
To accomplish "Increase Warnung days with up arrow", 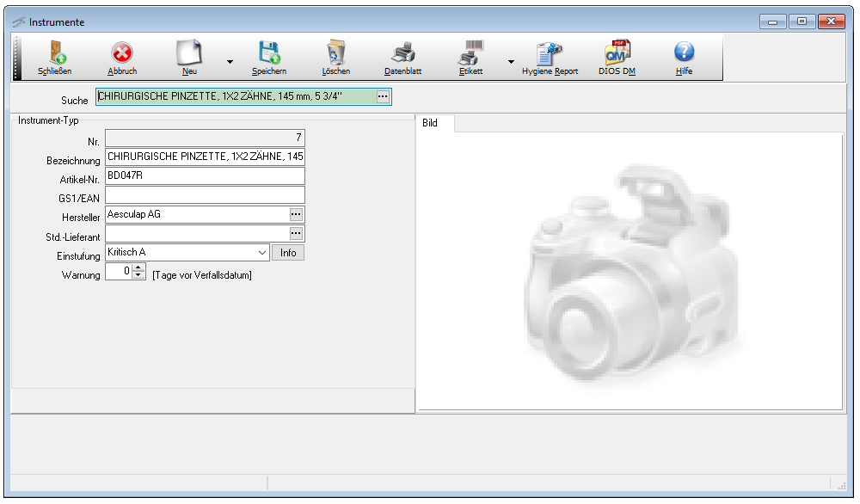I will pyautogui.click(x=138, y=267).
